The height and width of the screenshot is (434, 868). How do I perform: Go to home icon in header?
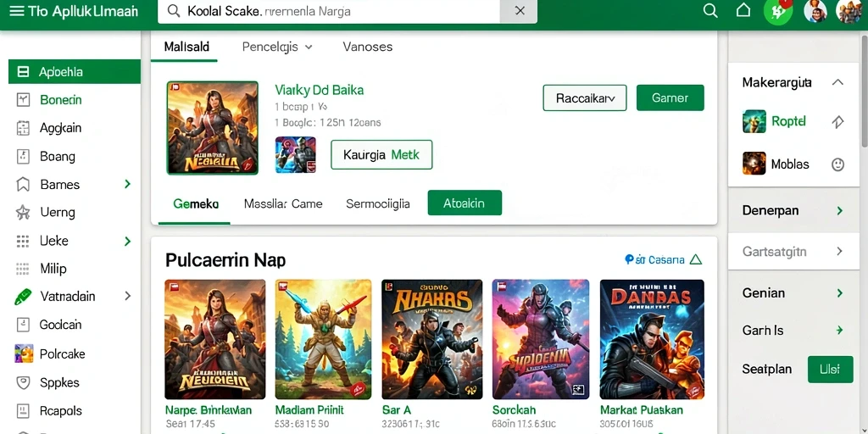743,10
